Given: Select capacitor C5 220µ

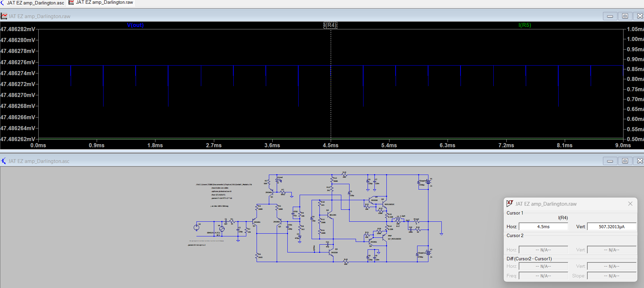Looking at the screenshot, I should point(350,193).
